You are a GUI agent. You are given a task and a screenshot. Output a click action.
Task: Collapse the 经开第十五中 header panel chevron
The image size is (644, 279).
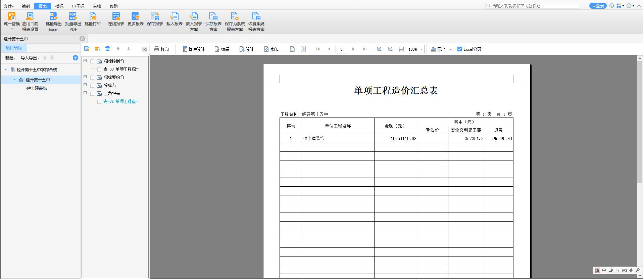pyautogui.click(x=82, y=39)
